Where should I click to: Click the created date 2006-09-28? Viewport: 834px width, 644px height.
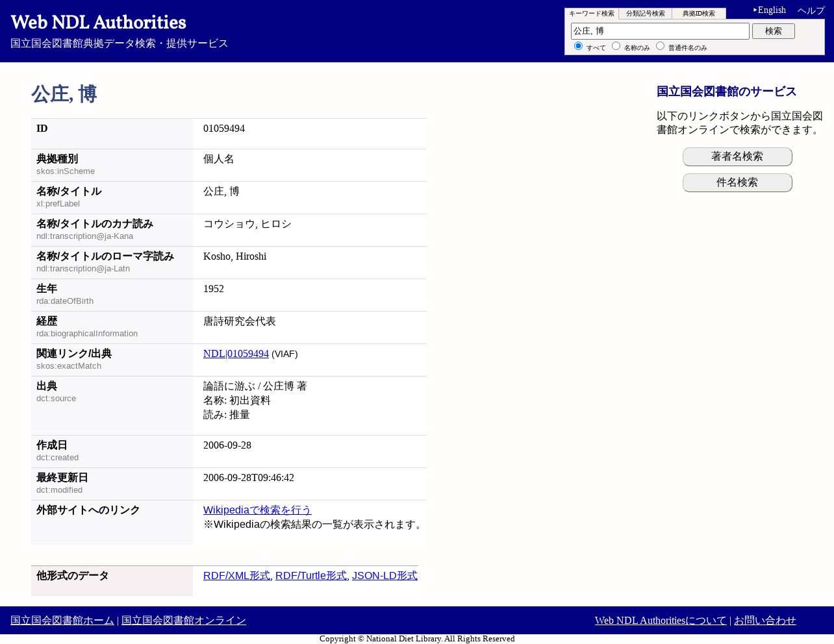point(227,445)
